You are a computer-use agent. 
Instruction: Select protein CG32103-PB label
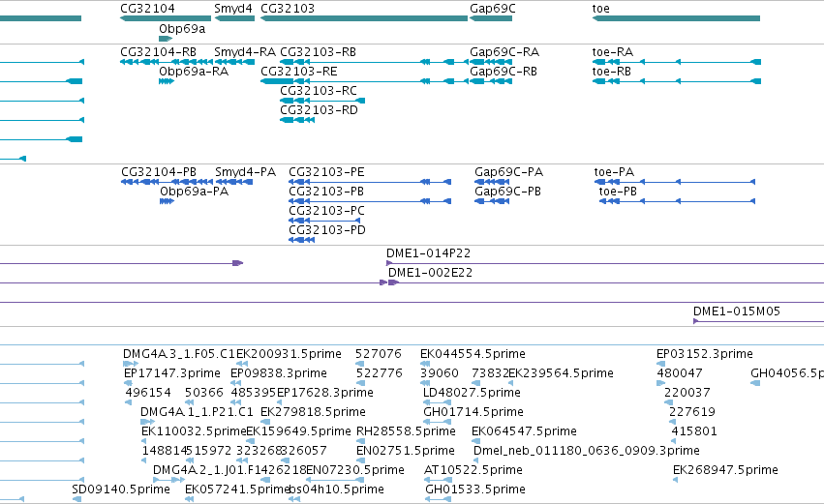coord(326,192)
